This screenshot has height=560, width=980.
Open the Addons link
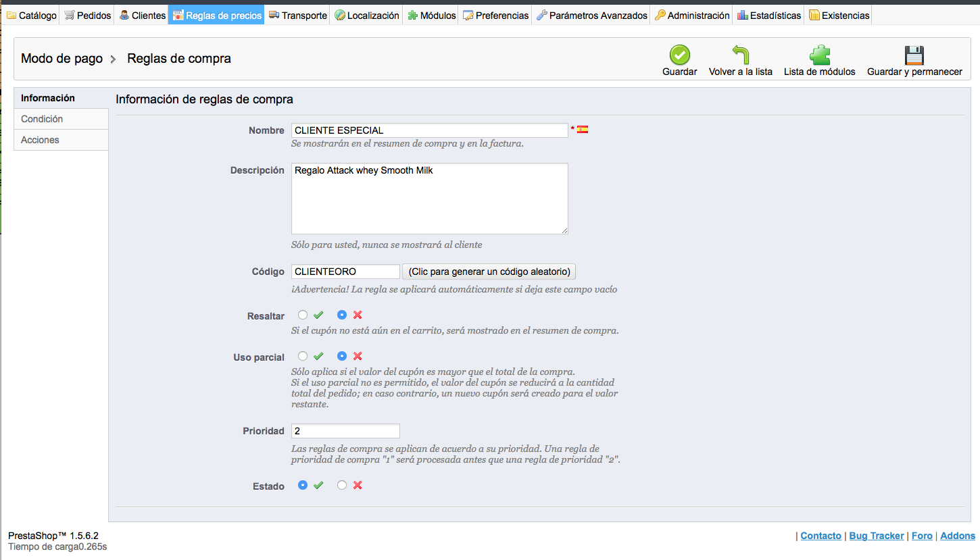(958, 536)
